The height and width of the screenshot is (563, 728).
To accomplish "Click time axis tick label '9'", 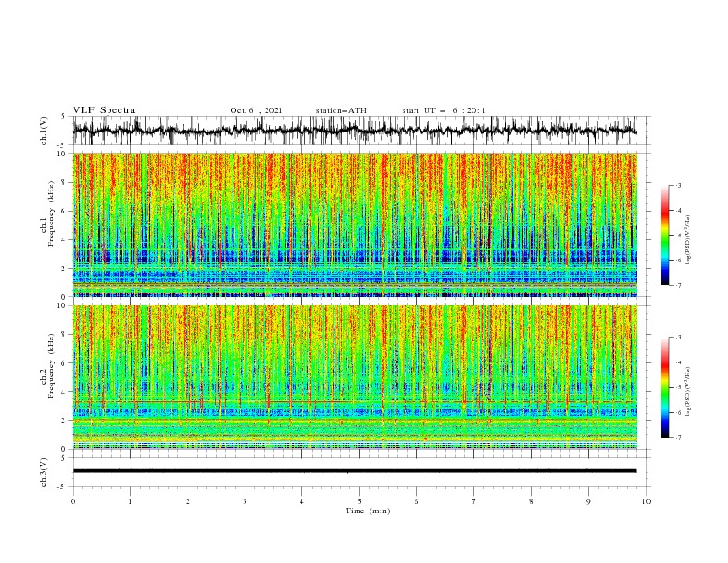I will (588, 501).
